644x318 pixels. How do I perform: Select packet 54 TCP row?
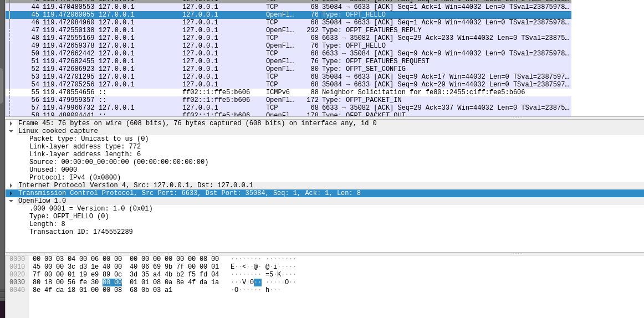point(288,85)
